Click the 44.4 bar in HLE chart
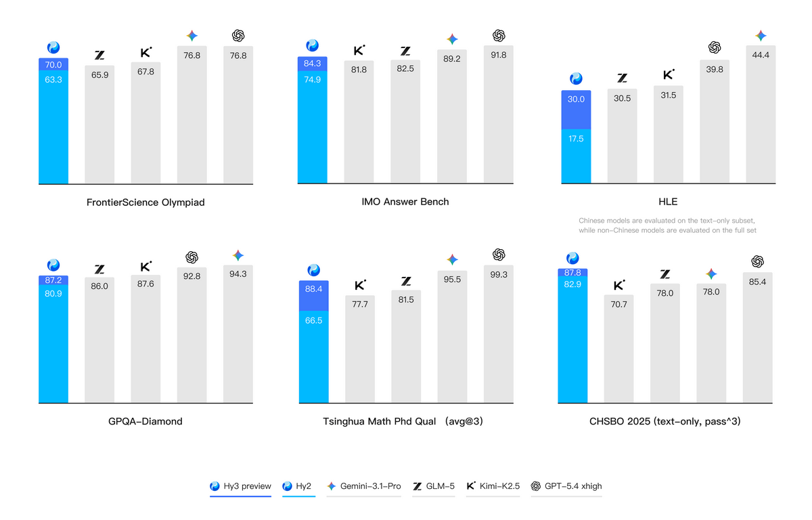Viewport: 812px width, 520px height. (761, 115)
